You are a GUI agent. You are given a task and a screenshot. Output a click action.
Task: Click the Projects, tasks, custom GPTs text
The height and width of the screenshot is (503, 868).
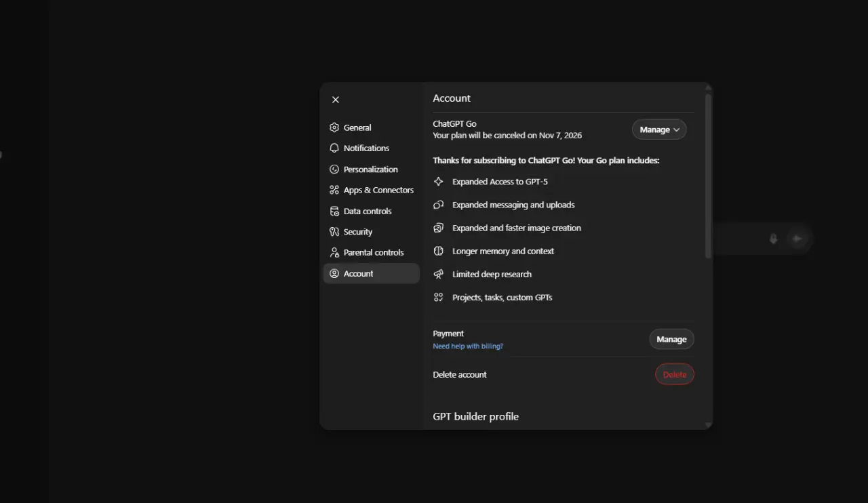[502, 297]
